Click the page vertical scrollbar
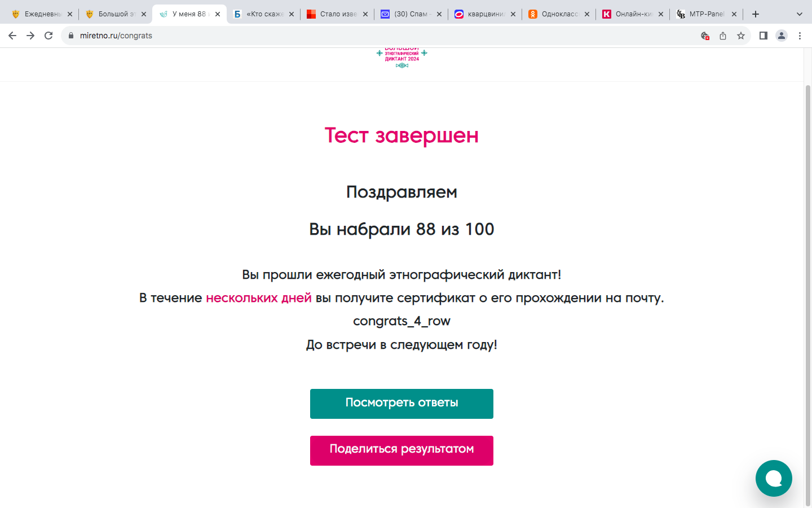812x508 pixels. click(x=807, y=282)
